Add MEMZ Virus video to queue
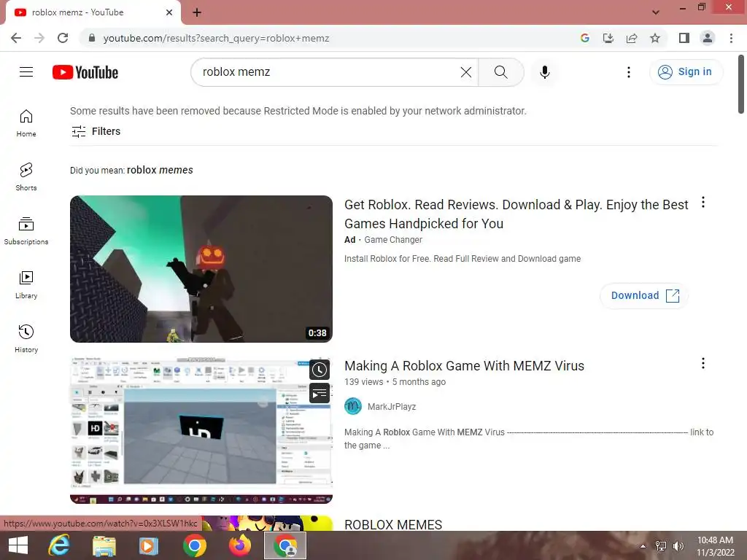 point(320,393)
